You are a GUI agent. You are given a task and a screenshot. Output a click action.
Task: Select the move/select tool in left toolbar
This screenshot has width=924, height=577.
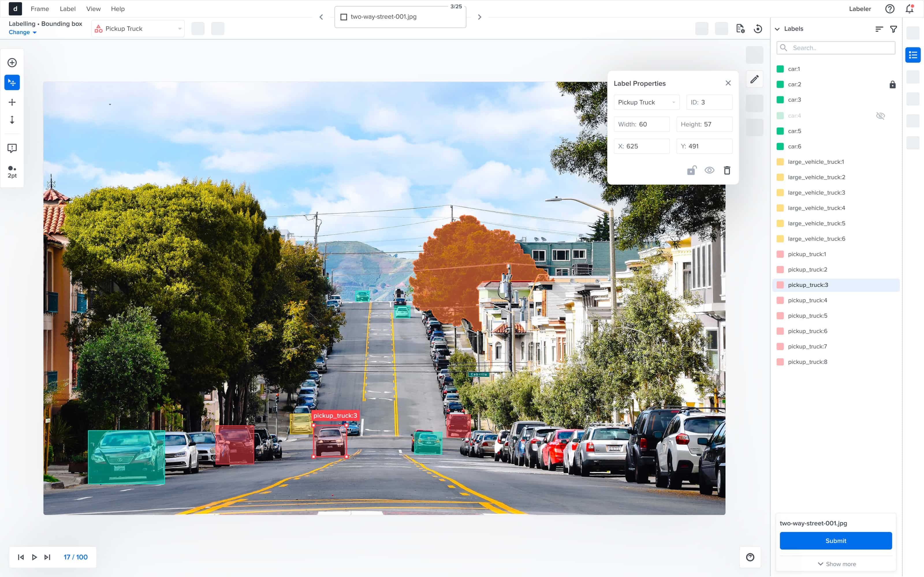click(x=12, y=83)
